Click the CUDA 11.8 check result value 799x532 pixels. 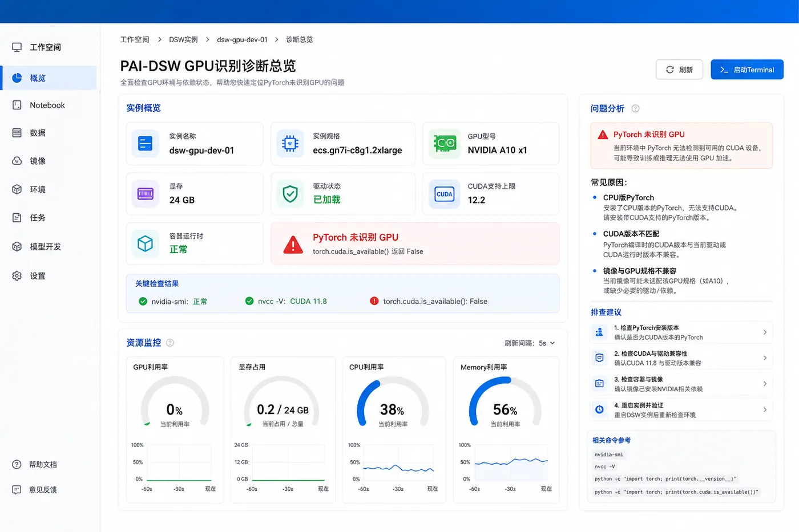coord(308,301)
